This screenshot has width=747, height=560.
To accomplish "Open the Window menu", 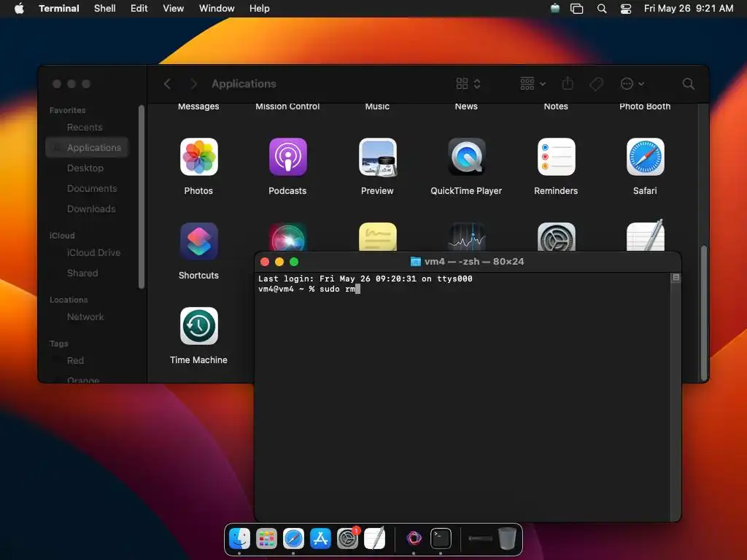I will click(217, 9).
